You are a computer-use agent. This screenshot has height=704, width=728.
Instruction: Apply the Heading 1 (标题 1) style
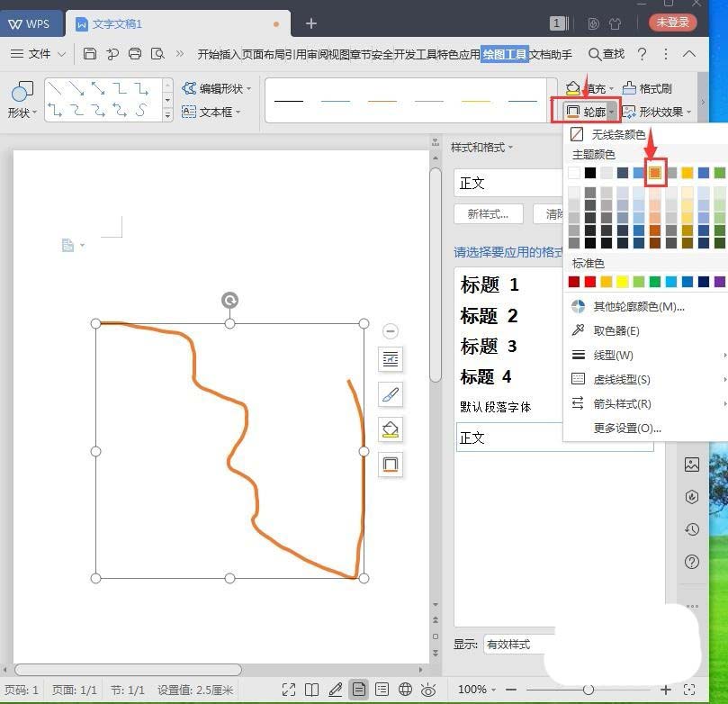(490, 284)
